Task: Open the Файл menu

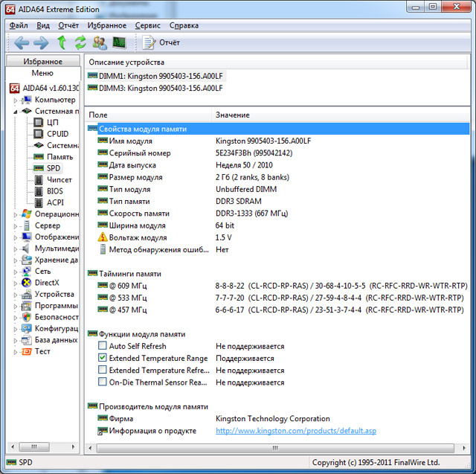Action: click(19, 25)
